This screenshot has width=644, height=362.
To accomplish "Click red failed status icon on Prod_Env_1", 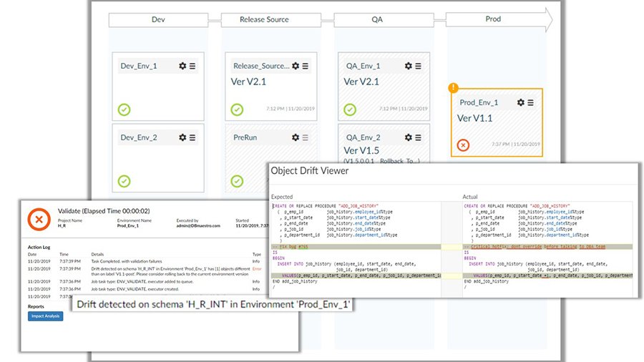I will [x=463, y=145].
